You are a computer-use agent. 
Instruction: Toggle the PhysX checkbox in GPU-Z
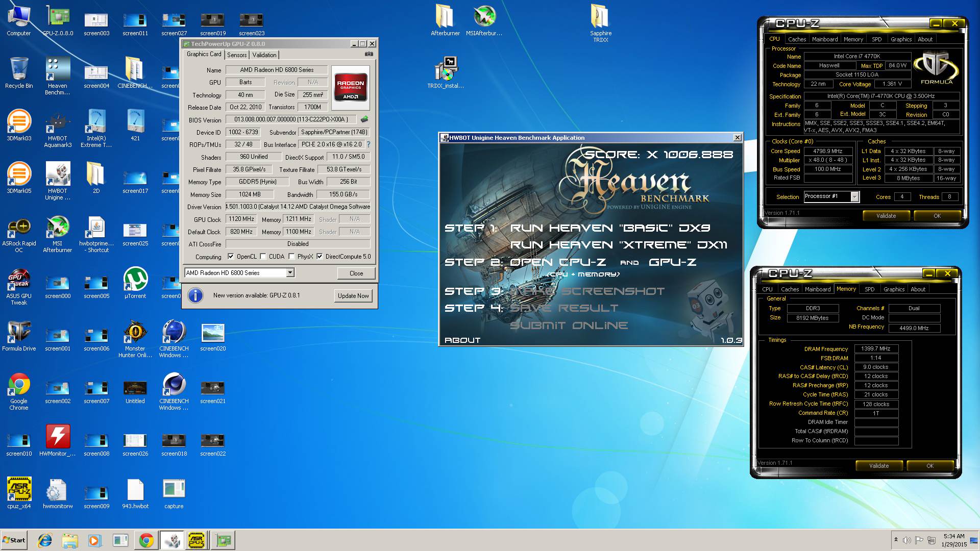(x=291, y=257)
